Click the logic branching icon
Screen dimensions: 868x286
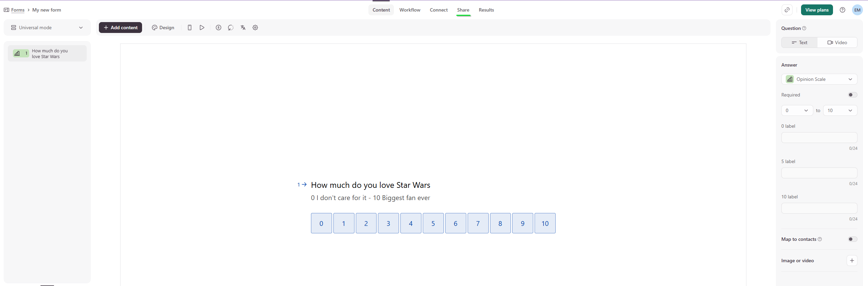coord(231,28)
